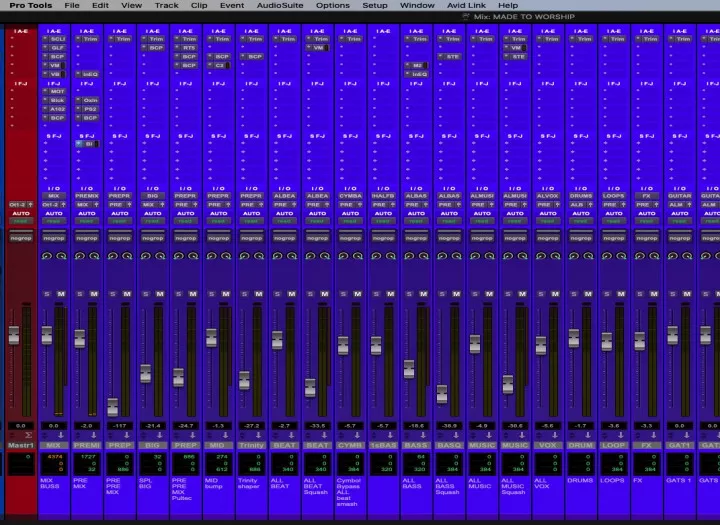This screenshot has height=525, width=720.
Task: Open the PREMIX input path selector
Action: (x=87, y=196)
